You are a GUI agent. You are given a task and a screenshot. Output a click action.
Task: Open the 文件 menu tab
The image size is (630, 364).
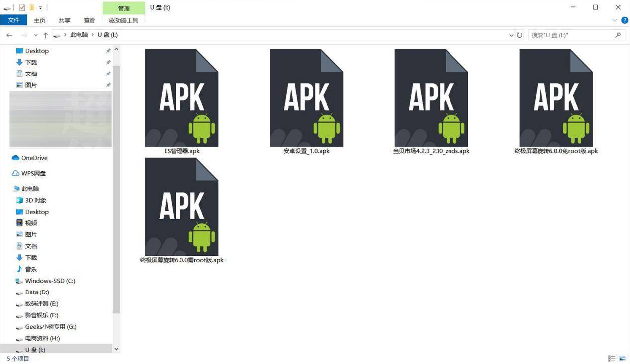pos(14,20)
